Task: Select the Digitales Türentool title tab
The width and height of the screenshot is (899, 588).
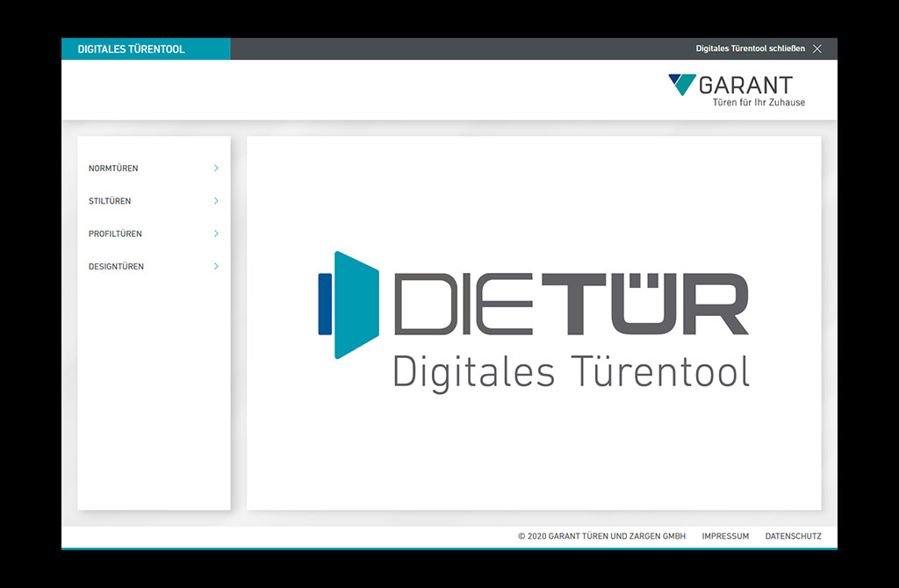Action: (x=146, y=49)
